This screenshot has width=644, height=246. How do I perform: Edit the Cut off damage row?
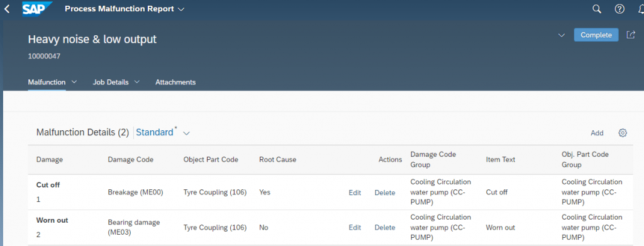click(x=355, y=193)
